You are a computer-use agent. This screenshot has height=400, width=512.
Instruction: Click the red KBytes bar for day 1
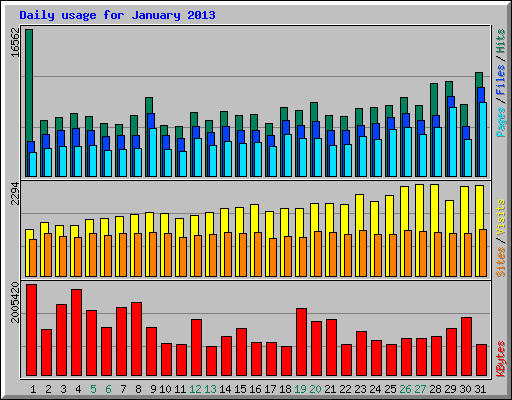(31, 330)
